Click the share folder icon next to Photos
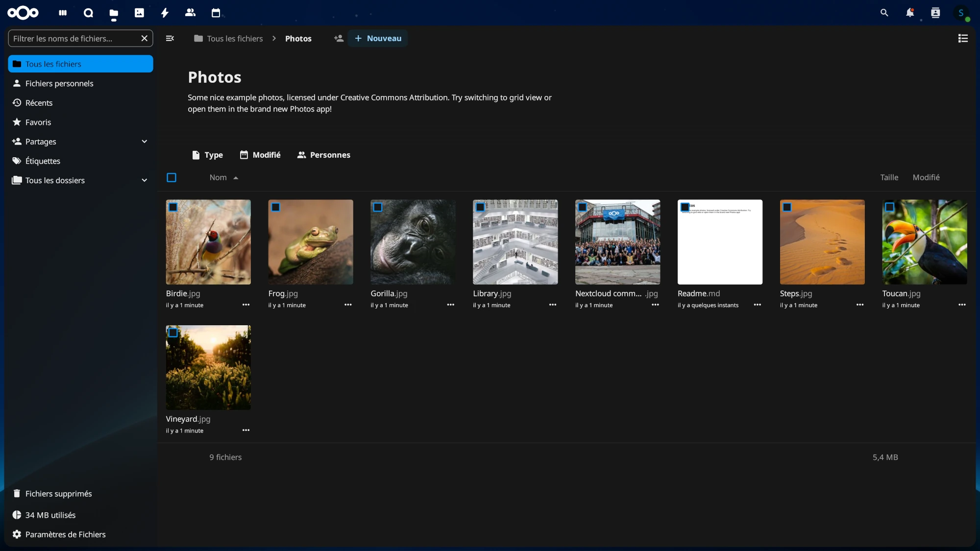 click(339, 38)
